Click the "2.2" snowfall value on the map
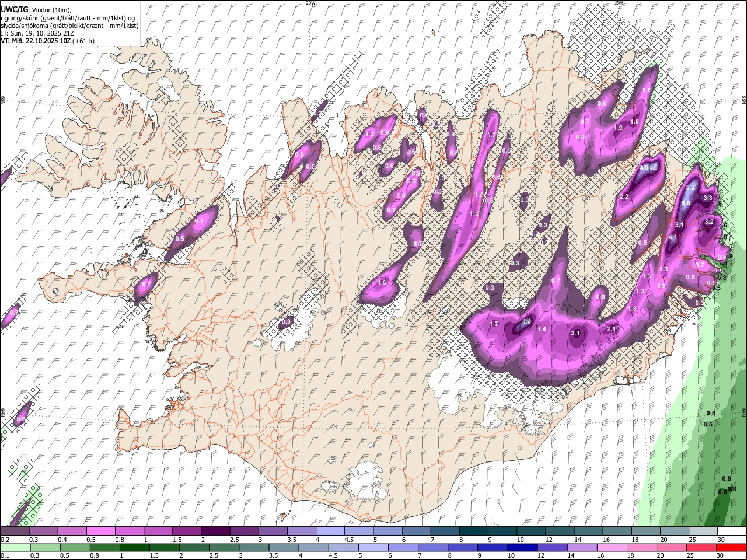Screen dimensions: 747x560 click(x=624, y=197)
